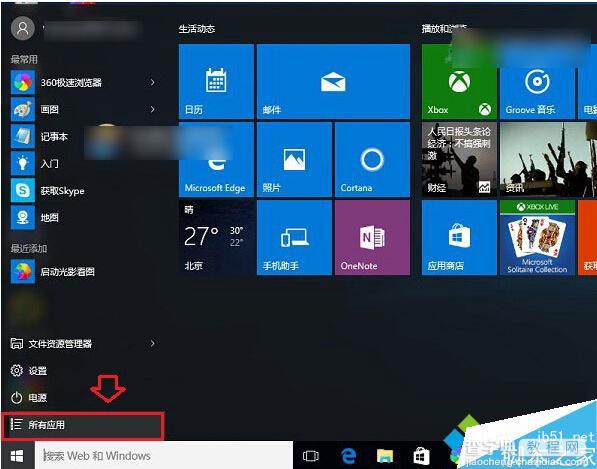
Task: Launch Edge from the taskbar
Action: (x=348, y=456)
